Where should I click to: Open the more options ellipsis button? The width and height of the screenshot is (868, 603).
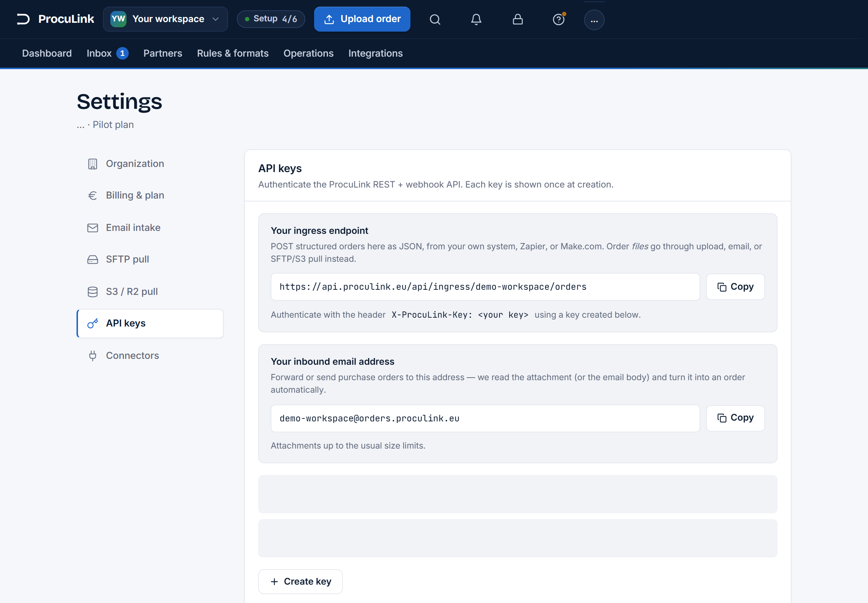click(x=594, y=19)
